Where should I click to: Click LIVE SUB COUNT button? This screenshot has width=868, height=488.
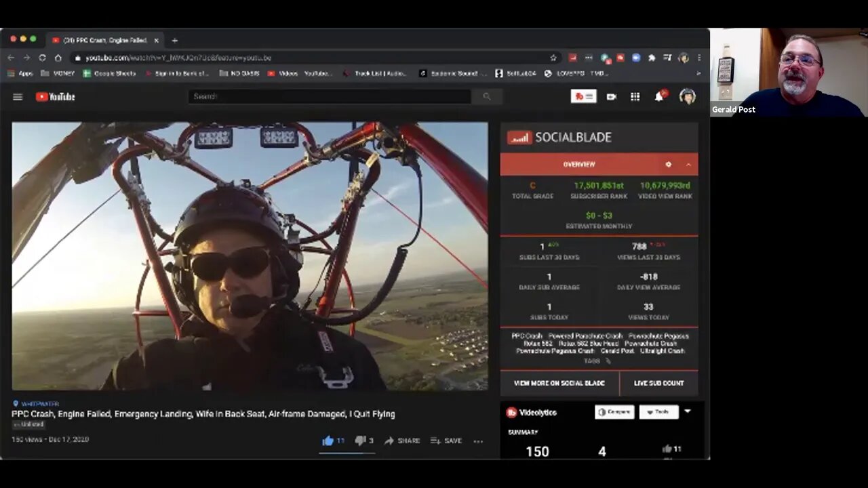[x=658, y=383]
